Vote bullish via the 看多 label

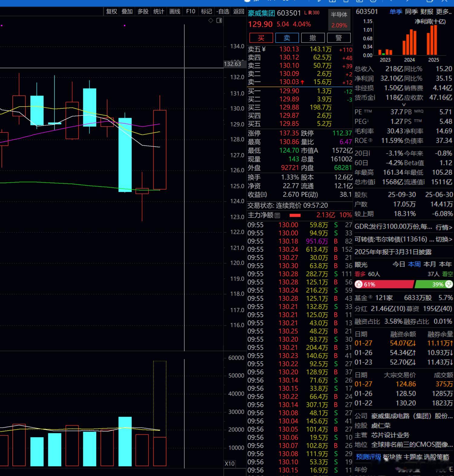[x=360, y=274]
